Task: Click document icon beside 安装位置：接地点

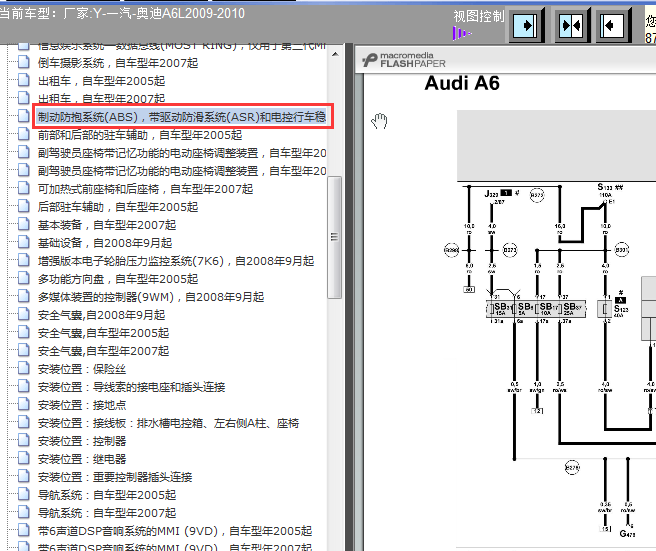Action: [24, 404]
